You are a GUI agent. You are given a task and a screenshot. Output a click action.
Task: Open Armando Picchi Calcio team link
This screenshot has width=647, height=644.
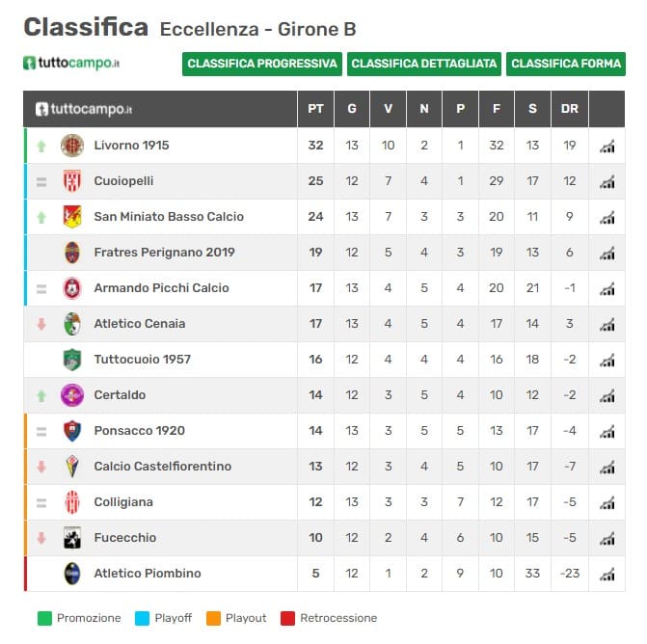[161, 288]
